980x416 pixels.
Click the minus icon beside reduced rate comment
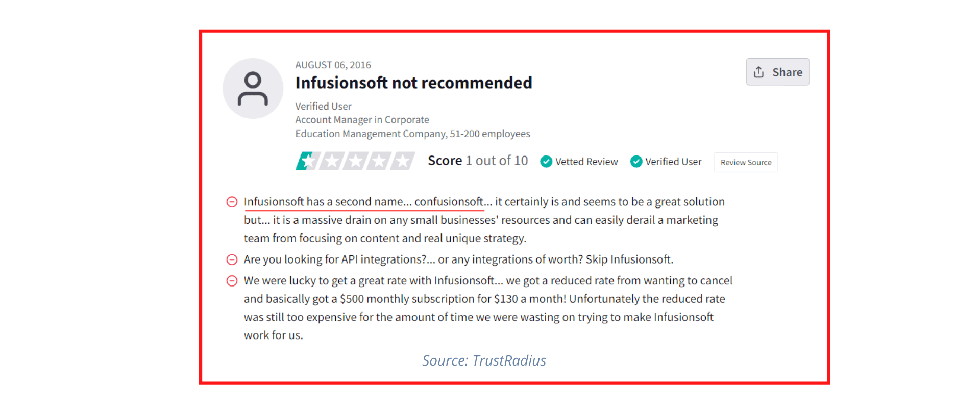[x=232, y=281]
